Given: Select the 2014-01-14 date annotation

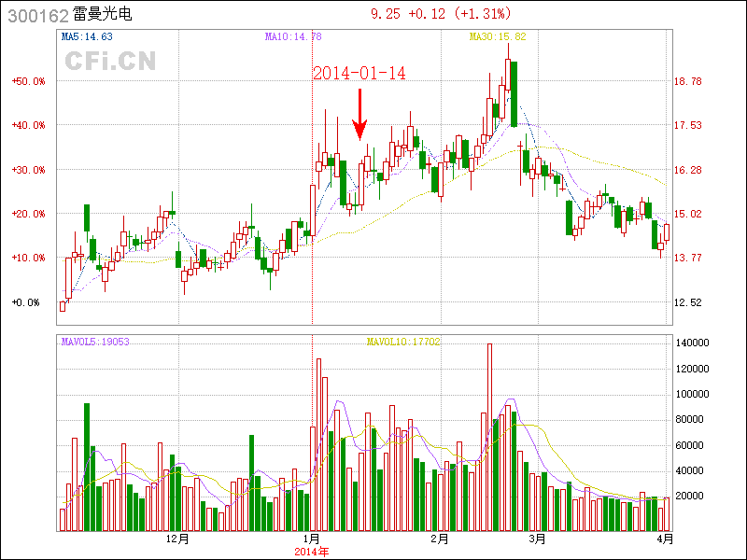Looking at the screenshot, I should [359, 73].
